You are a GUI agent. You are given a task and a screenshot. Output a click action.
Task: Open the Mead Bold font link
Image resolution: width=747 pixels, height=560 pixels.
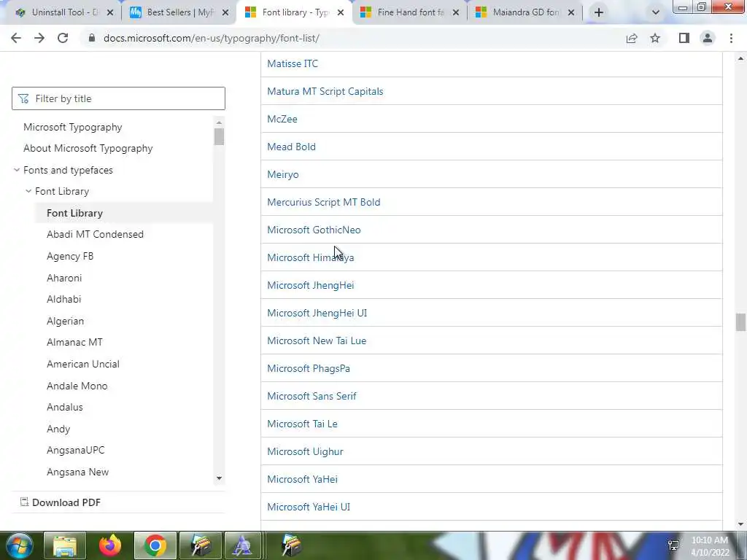click(x=291, y=147)
